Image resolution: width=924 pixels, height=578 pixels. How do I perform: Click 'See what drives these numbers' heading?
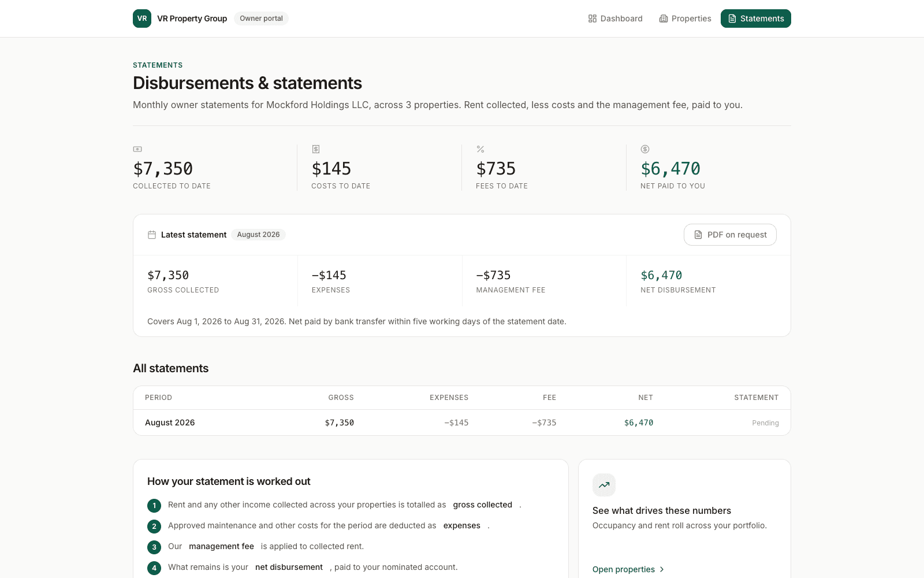pyautogui.click(x=662, y=510)
